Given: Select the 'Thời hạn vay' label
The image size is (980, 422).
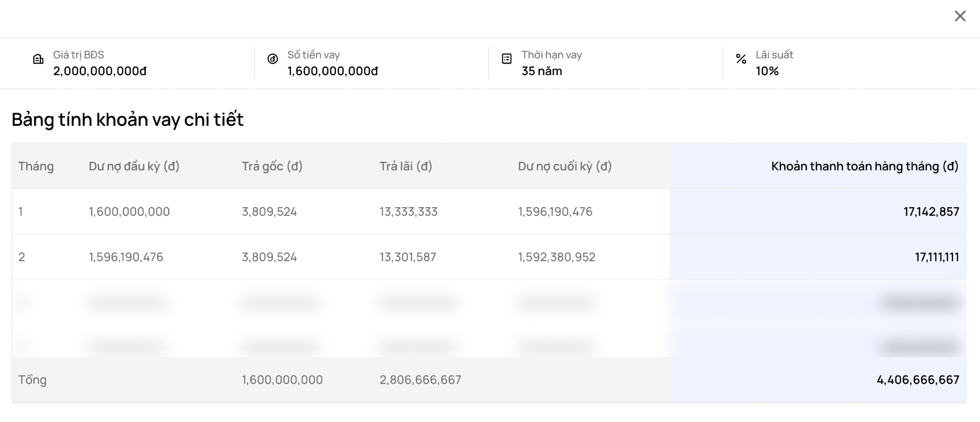Looking at the screenshot, I should pyautogui.click(x=552, y=55).
